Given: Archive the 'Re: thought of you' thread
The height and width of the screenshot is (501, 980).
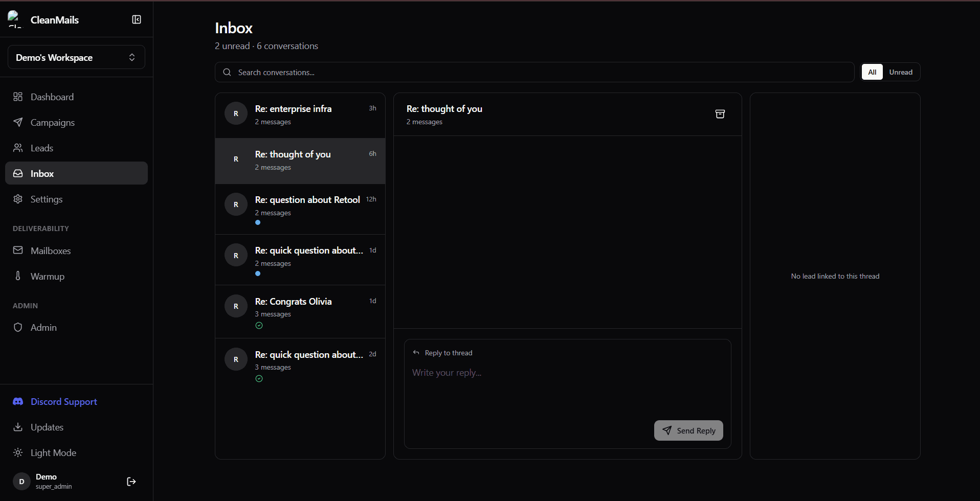Looking at the screenshot, I should (x=720, y=114).
